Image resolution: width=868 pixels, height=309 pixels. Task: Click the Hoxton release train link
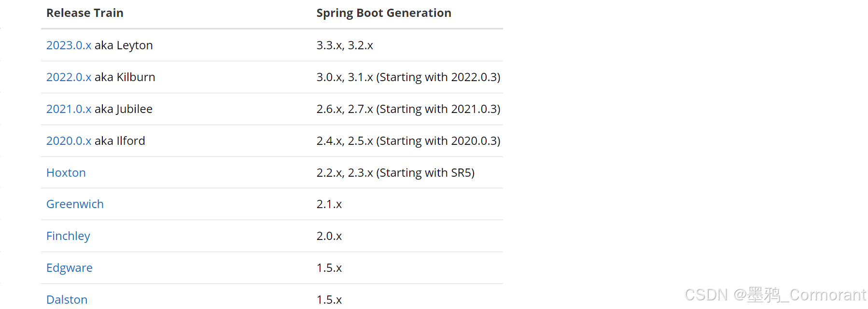[66, 173]
